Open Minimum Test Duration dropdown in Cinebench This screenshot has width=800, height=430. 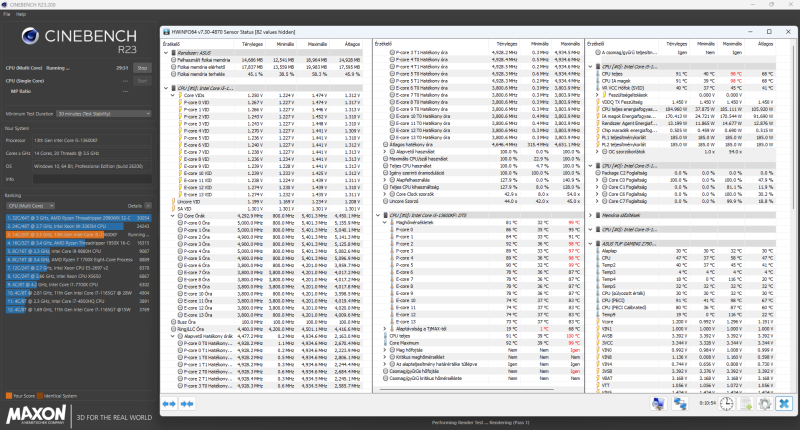point(104,114)
